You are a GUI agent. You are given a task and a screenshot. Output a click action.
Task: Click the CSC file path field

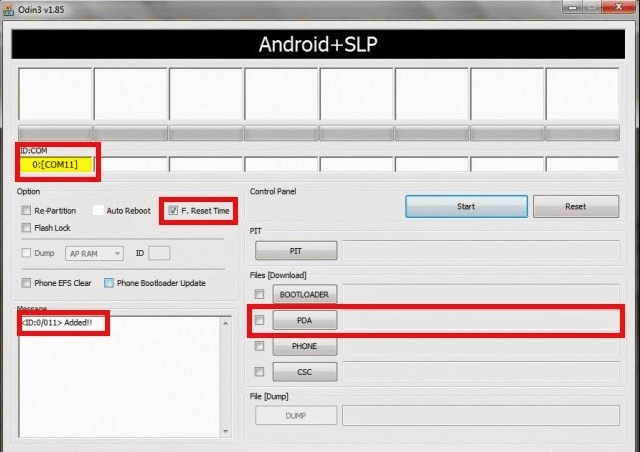pyautogui.click(x=480, y=372)
